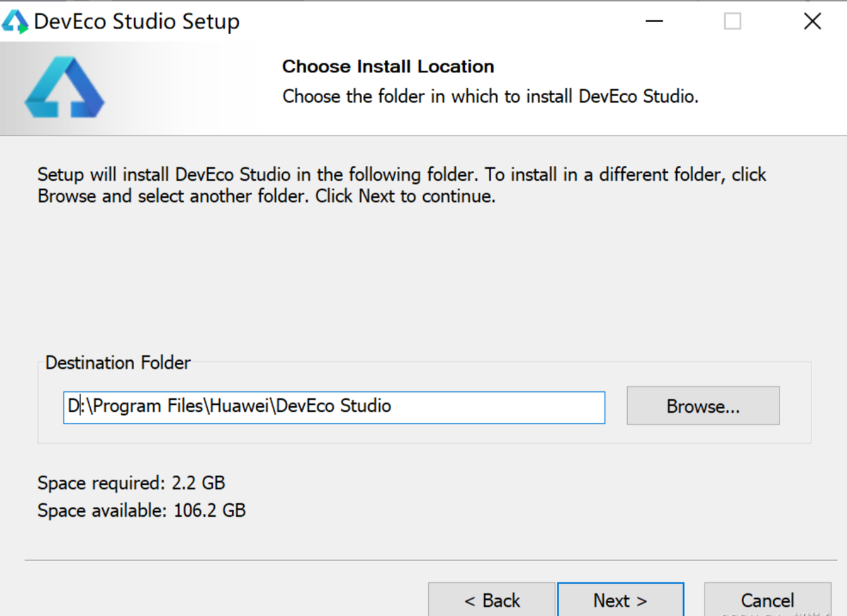
Task: Click the large DevEco Studio logo
Action: point(64,88)
